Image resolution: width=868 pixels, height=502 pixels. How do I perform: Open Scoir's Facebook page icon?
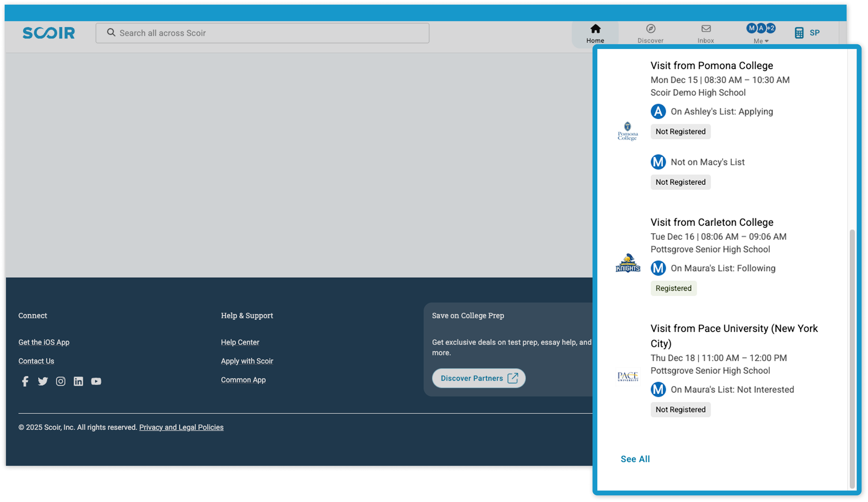pos(25,381)
